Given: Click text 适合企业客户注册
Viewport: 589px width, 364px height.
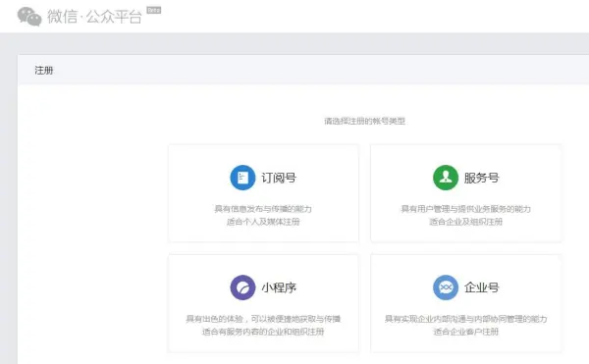Looking at the screenshot, I should click(x=465, y=332).
